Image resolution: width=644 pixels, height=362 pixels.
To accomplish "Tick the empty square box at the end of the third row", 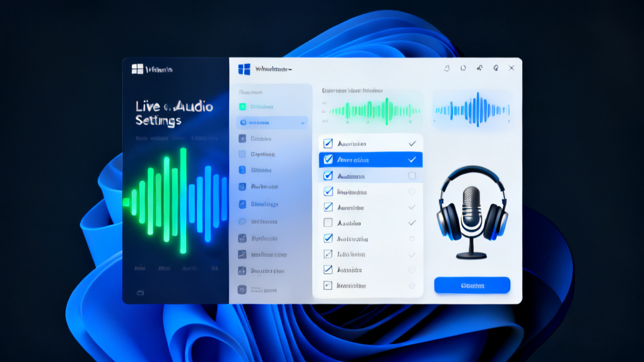I will [x=412, y=175].
